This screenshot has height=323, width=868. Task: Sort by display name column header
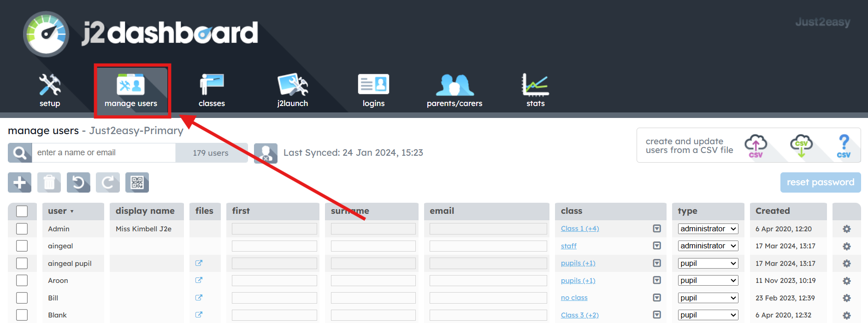tap(147, 211)
